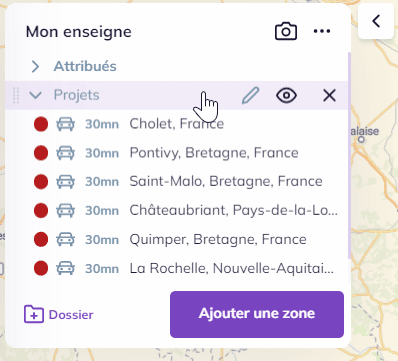This screenshot has width=398, height=361.
Task: Click the 30mn label of Saint-Malo
Action: [102, 182]
